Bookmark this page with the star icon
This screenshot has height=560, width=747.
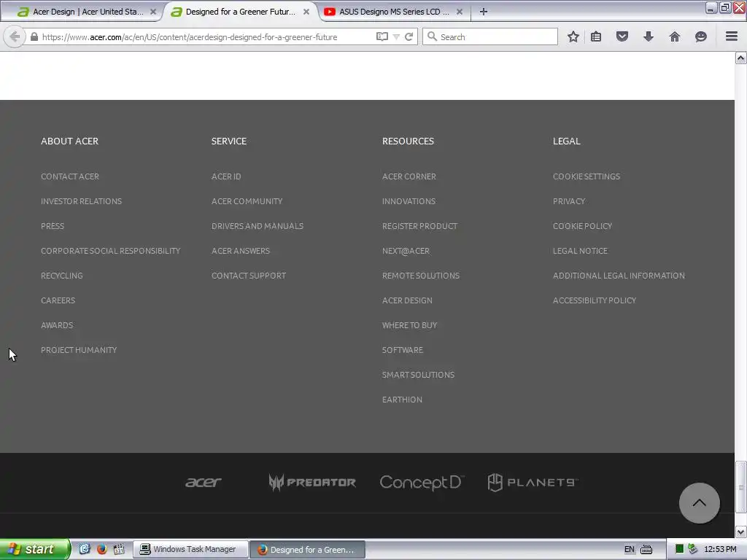573,36
